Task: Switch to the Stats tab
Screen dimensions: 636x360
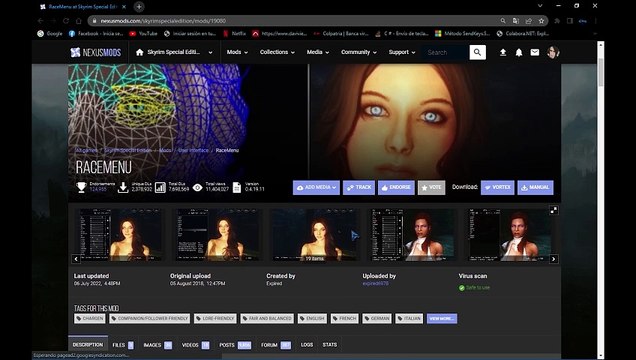Action: (x=329, y=345)
